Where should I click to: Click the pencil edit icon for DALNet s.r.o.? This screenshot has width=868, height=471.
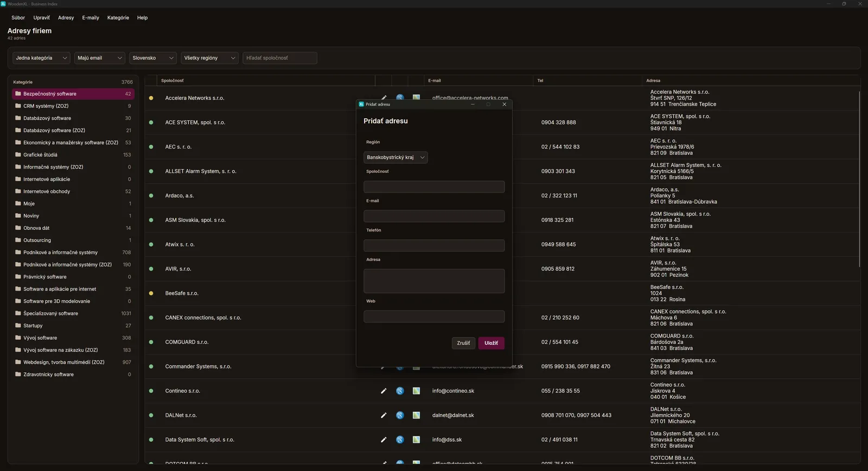tap(384, 415)
